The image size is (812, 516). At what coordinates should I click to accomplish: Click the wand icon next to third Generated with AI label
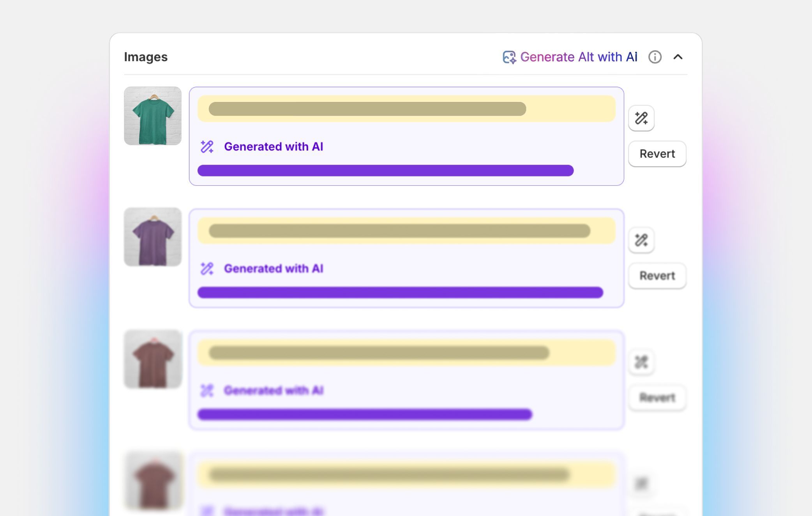pos(207,390)
